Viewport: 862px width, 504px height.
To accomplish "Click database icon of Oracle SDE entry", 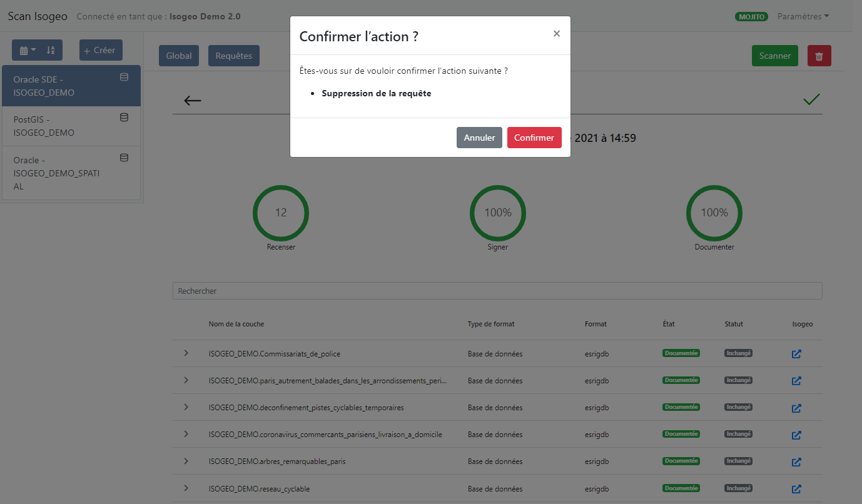I will point(124,77).
